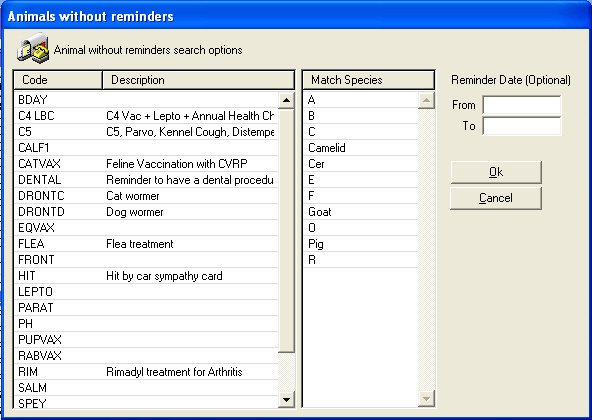The image size is (592, 420).
Task: Pick the RIM Rimadyl treatment row
Action: tap(146, 372)
